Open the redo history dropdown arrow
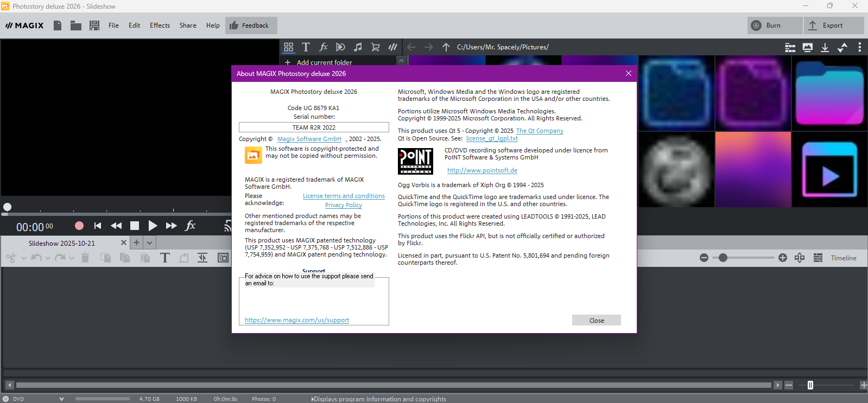This screenshot has height=403, width=868. coord(72,258)
